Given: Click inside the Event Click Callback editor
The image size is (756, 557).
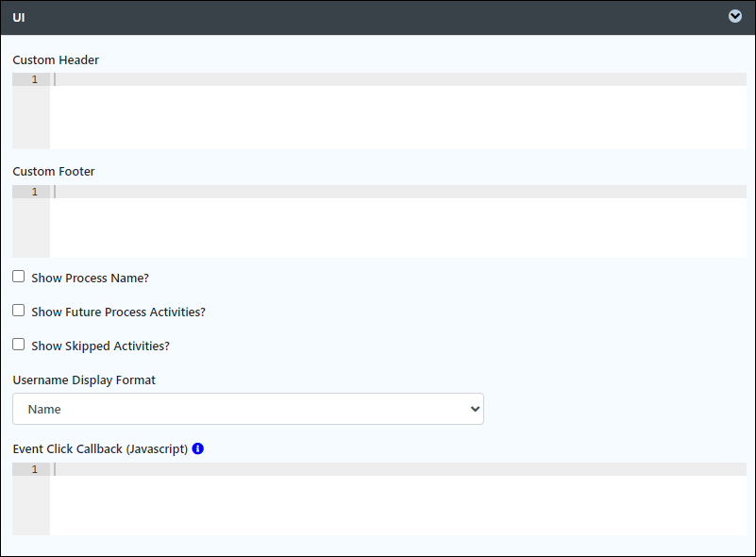Looking at the screenshot, I should click(397, 499).
